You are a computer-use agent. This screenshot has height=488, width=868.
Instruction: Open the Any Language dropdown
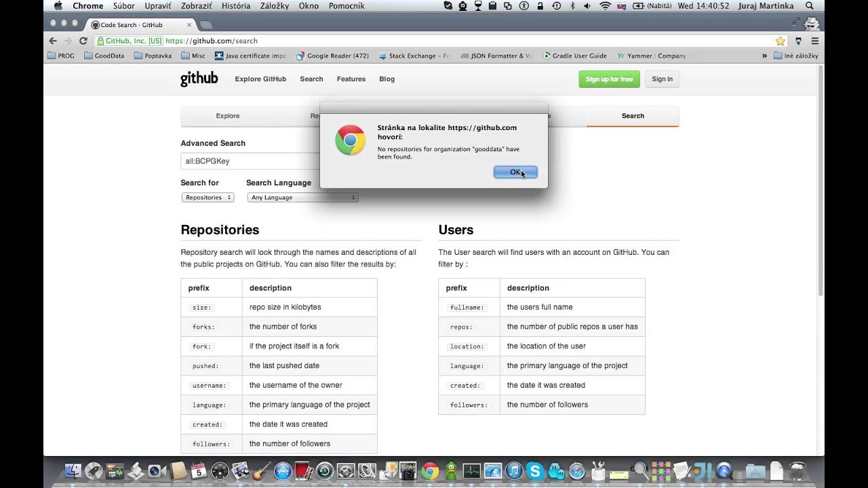(303, 197)
